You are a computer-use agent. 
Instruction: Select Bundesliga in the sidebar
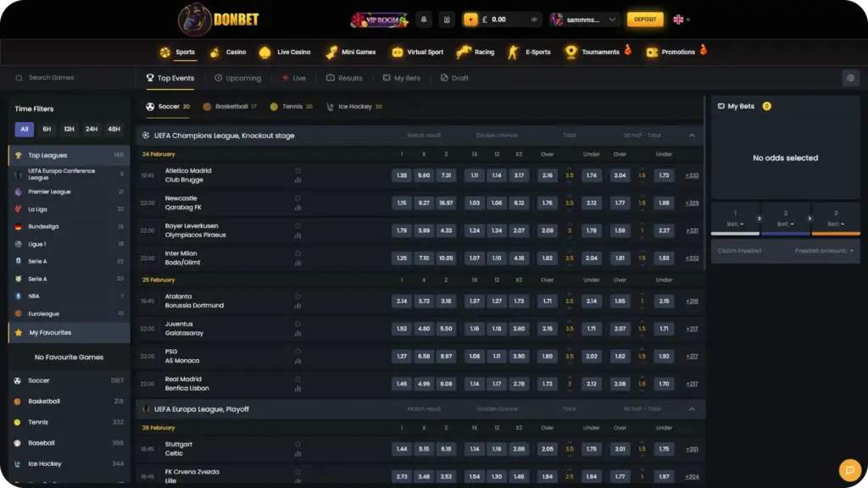pyautogui.click(x=70, y=226)
